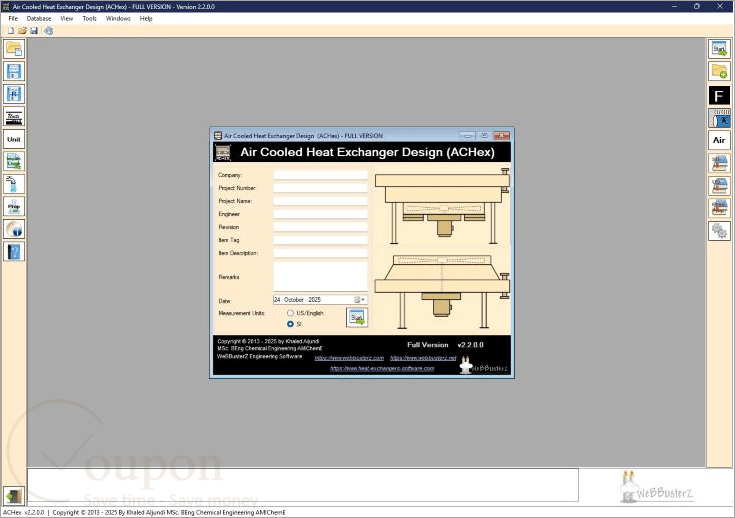This screenshot has width=735, height=518.
Task: Click the folder with green plus icon
Action: click(719, 72)
